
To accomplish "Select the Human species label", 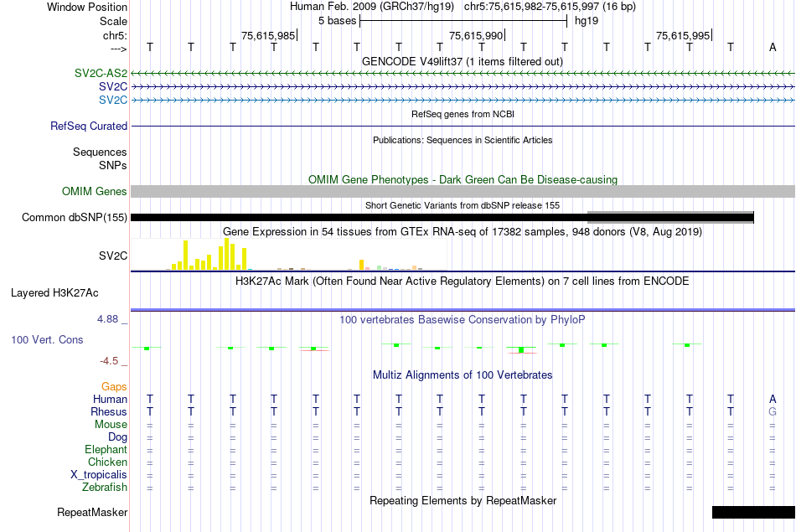I will (110, 400).
